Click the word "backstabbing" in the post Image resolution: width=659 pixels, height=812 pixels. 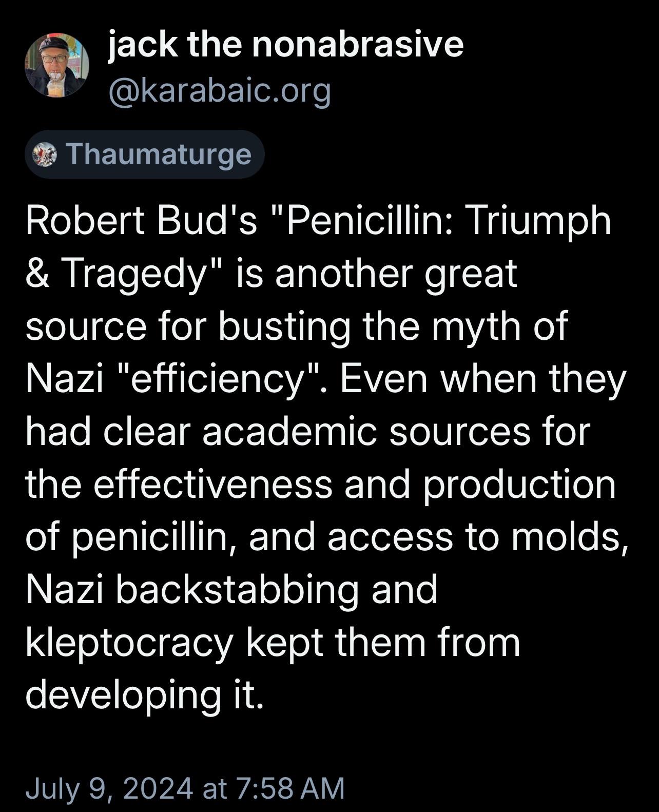tap(237, 589)
